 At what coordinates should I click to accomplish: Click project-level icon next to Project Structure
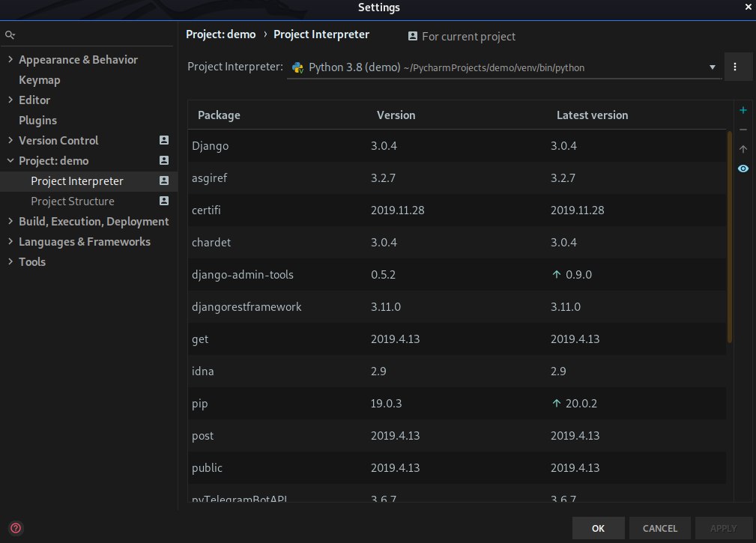point(164,201)
